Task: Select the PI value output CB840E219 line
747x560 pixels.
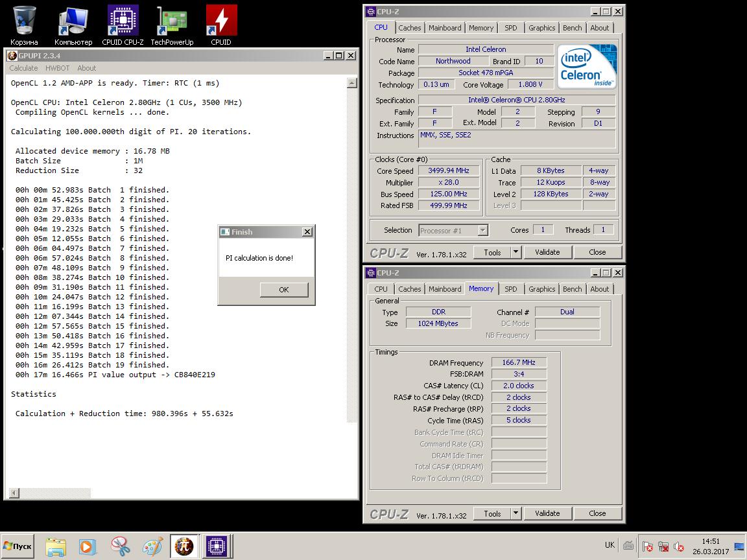Action: tap(115, 375)
